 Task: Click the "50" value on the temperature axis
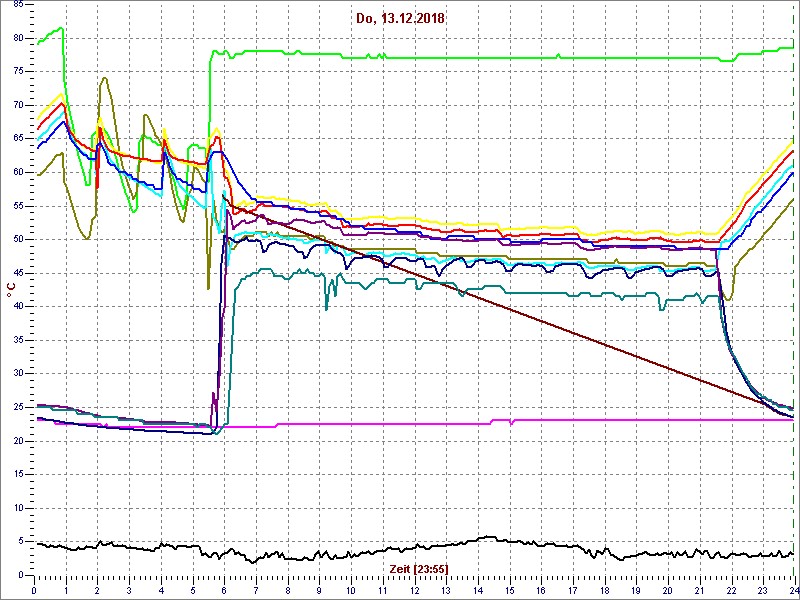(18, 239)
